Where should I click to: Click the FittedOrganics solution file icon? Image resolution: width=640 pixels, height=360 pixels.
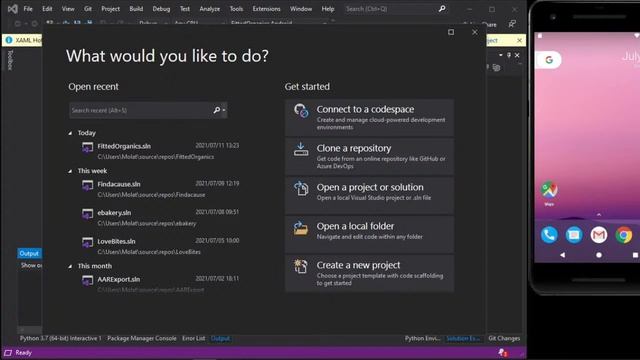click(87, 147)
